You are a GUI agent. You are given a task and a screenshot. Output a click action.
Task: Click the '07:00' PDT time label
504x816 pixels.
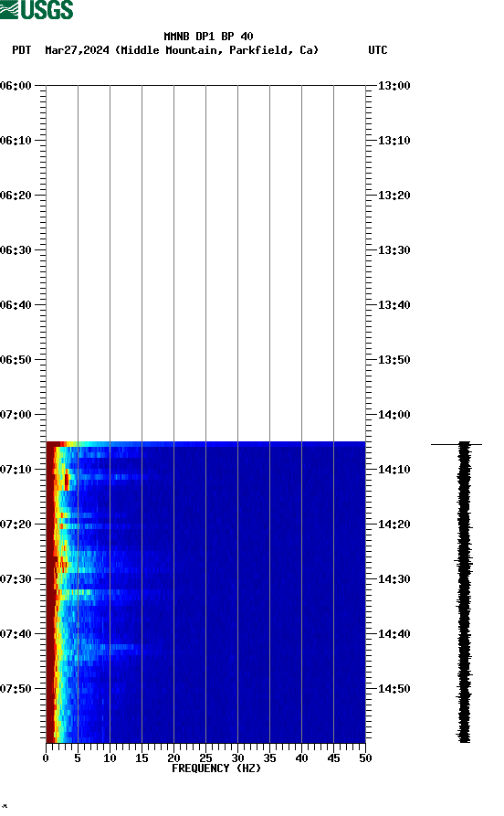(16, 415)
